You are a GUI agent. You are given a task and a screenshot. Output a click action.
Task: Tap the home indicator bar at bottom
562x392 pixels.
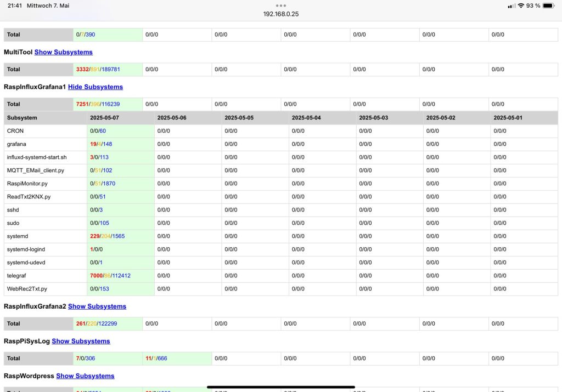(x=281, y=387)
